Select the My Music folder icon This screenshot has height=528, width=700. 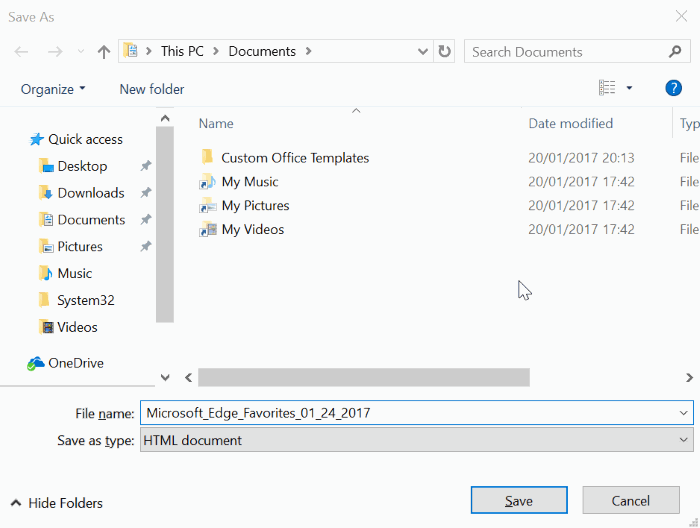207,182
